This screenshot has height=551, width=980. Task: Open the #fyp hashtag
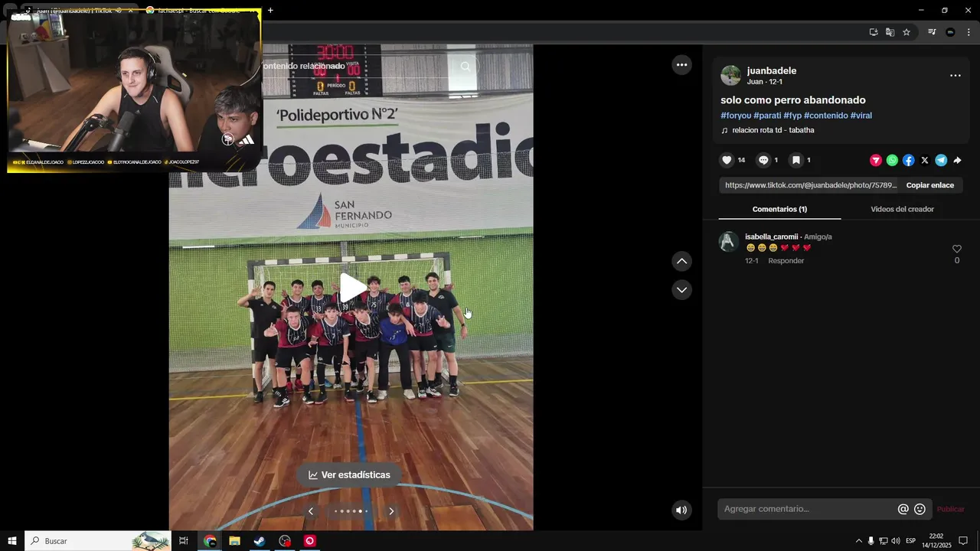tap(792, 116)
